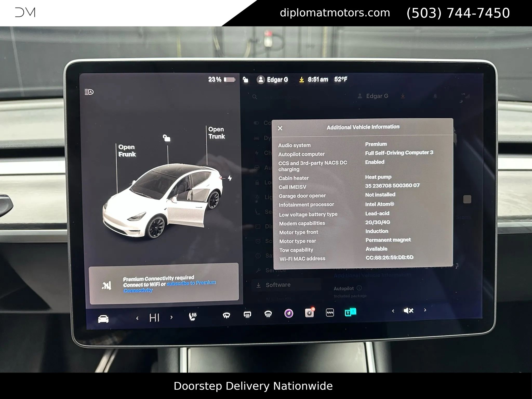Enable the front defrost
Viewport: 532px width, 399px height.
click(247, 315)
